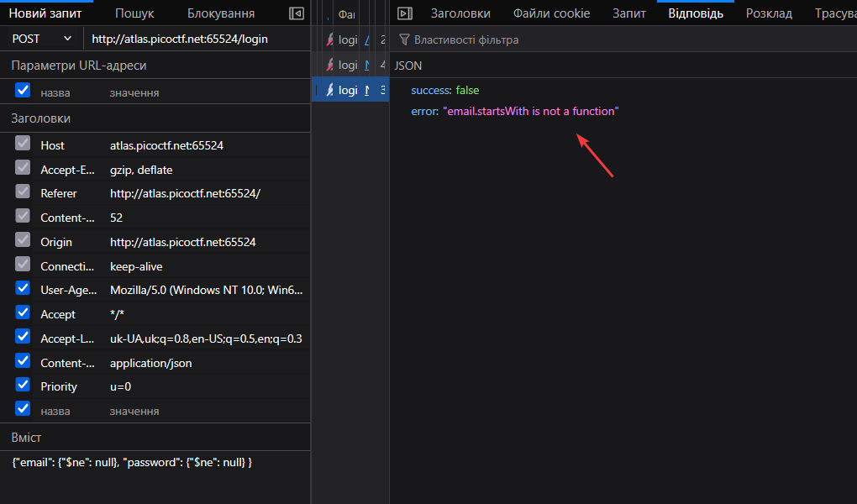
Task: Uncheck the Content-Type application/json header
Action: click(x=23, y=362)
